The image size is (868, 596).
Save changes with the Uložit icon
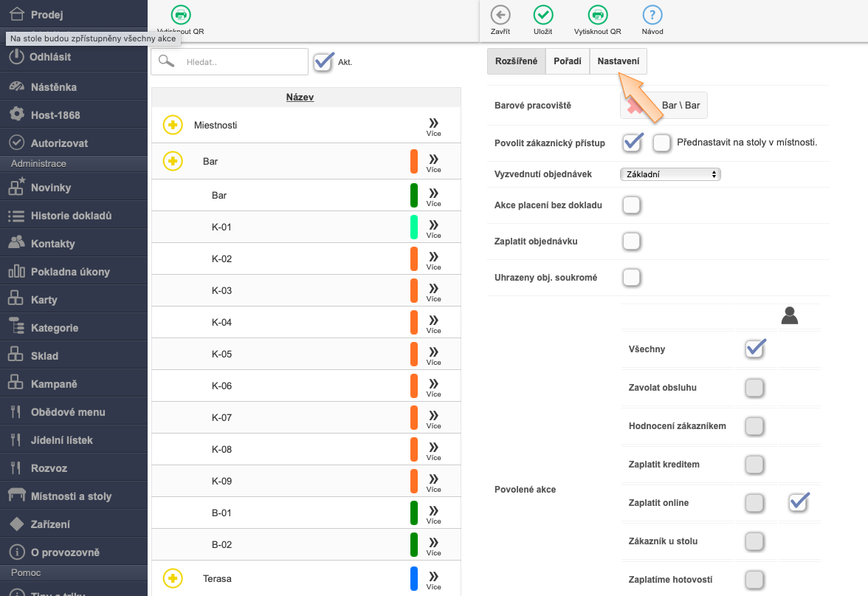tap(543, 15)
